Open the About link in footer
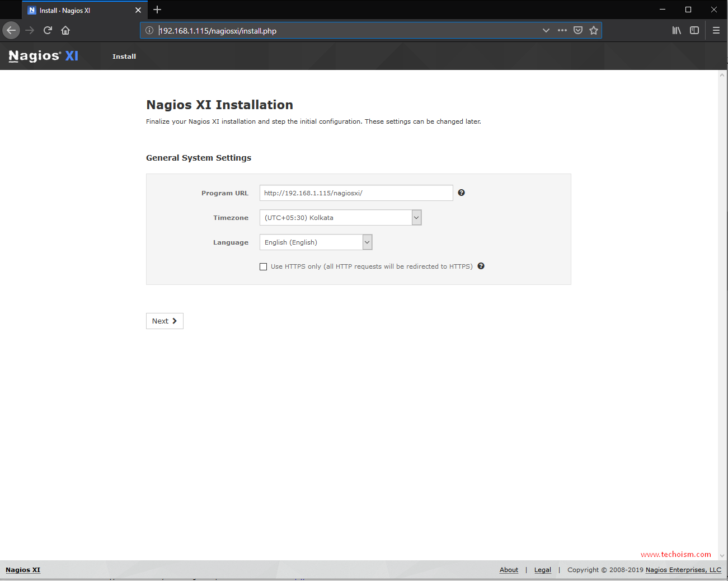The width and height of the screenshot is (728, 581). click(x=509, y=570)
